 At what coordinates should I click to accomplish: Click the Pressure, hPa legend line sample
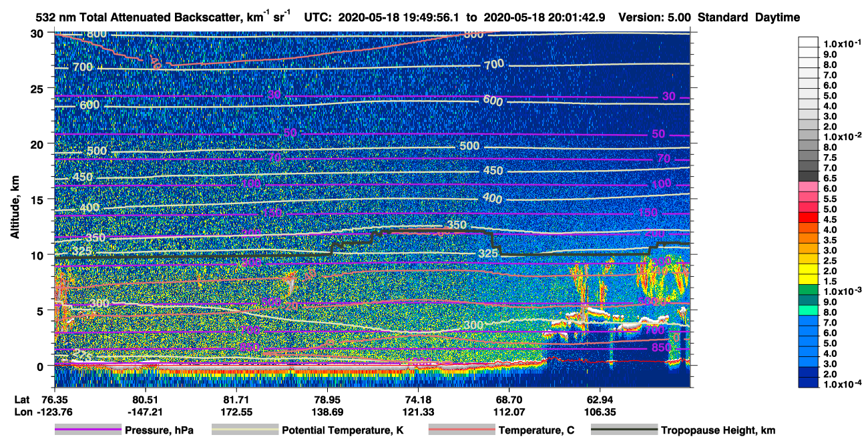point(87,430)
